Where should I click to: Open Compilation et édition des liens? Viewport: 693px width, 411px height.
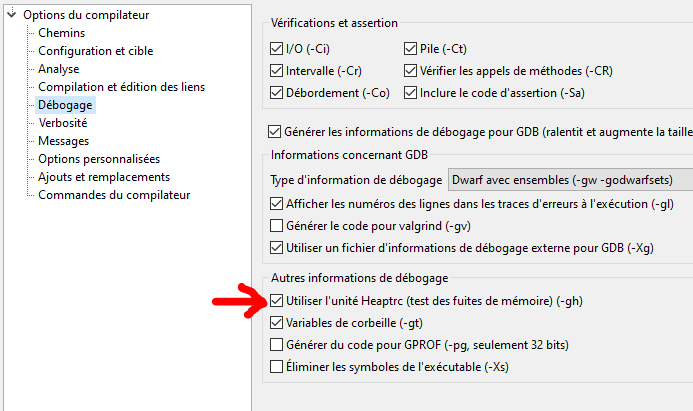(x=121, y=87)
